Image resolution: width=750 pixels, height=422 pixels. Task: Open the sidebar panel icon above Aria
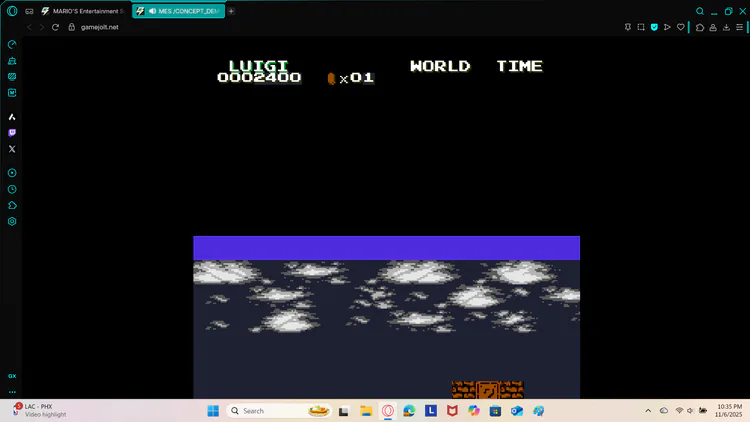(x=12, y=93)
